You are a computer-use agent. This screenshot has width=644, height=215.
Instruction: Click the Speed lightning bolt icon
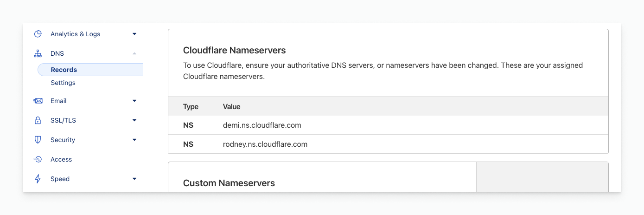point(38,179)
